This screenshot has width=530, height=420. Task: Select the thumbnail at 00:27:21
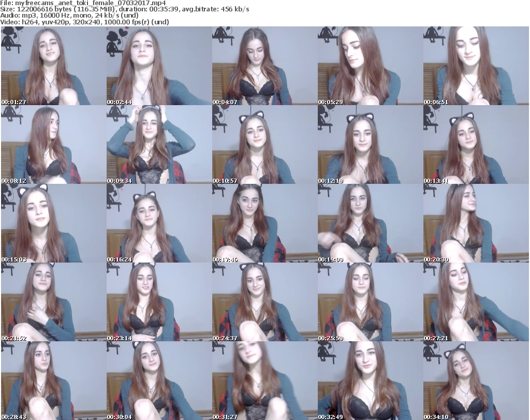[x=476, y=302]
